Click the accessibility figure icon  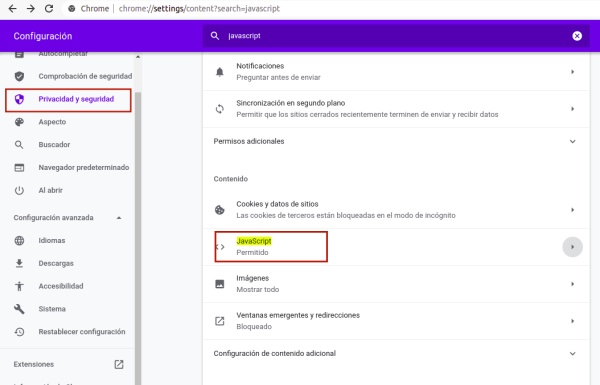(x=19, y=286)
